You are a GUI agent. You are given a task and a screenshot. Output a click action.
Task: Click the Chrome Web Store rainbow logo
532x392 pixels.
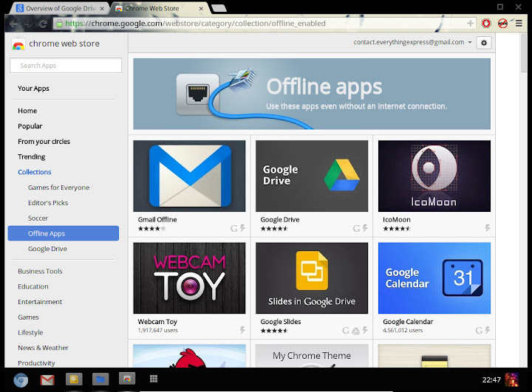(18, 44)
